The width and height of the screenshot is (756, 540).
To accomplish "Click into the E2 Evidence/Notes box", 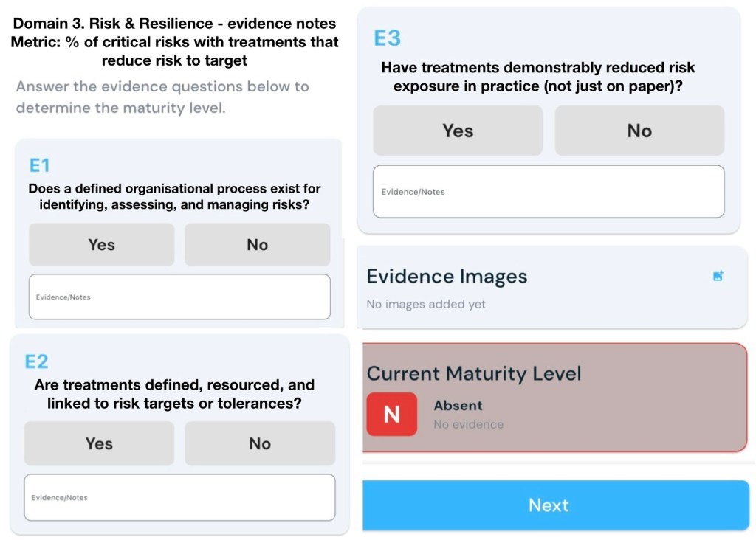I will 179,497.
